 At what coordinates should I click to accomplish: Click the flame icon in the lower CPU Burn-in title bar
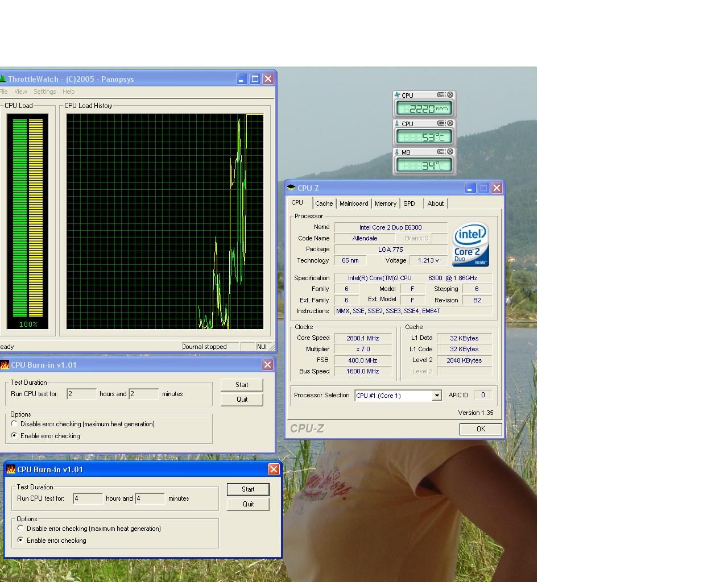(11, 469)
